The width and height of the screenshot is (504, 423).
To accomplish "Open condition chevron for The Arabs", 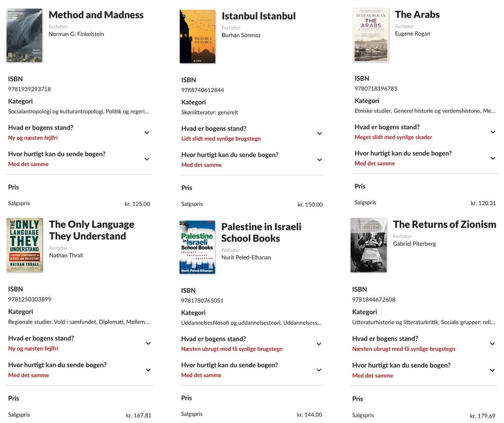I will point(492,132).
